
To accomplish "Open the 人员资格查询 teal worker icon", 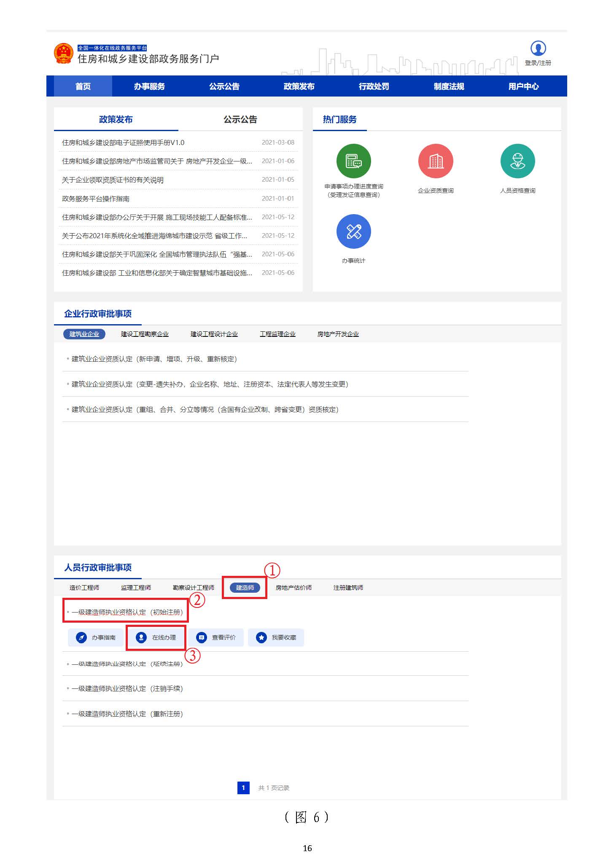I will [517, 161].
